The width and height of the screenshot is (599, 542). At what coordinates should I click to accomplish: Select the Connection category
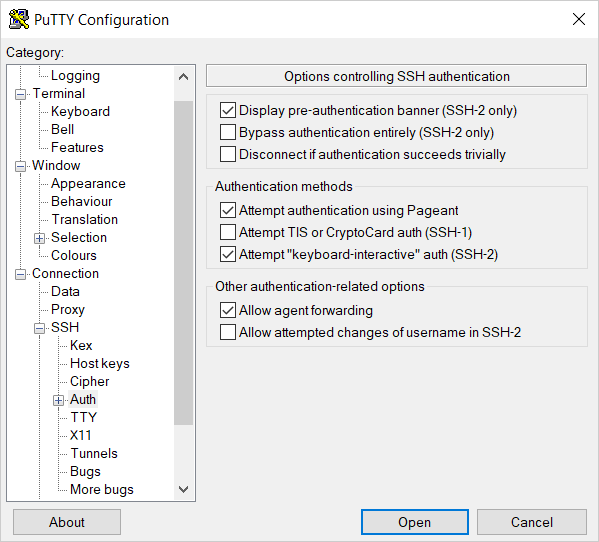coord(65,273)
